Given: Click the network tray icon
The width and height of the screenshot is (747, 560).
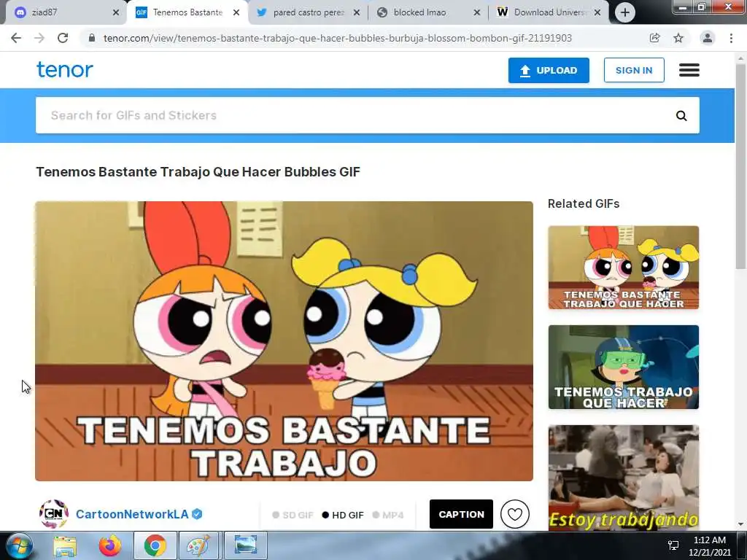Looking at the screenshot, I should (x=673, y=545).
